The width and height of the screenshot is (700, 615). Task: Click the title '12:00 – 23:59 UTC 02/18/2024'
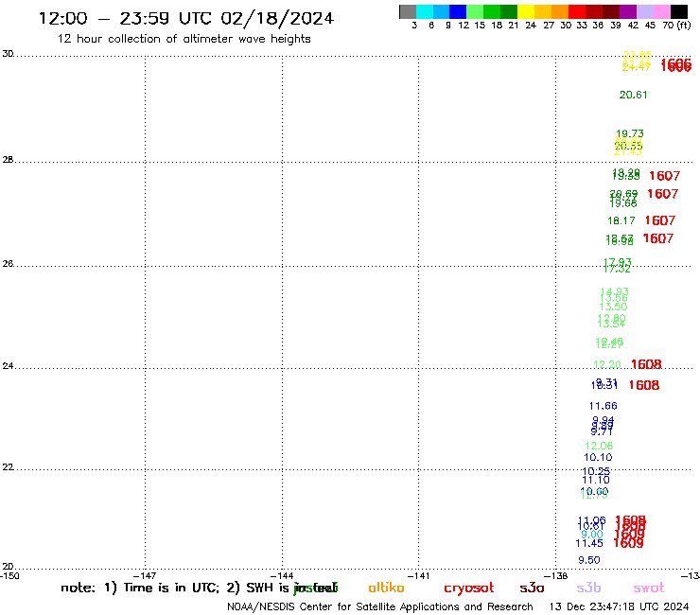pyautogui.click(x=186, y=18)
